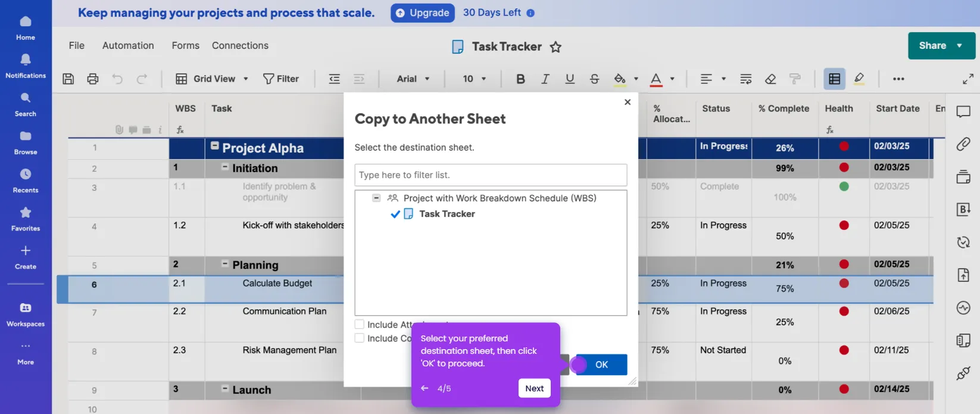This screenshot has width=980, height=414.
Task: Click OK in the copy dialog
Action: 601,365
